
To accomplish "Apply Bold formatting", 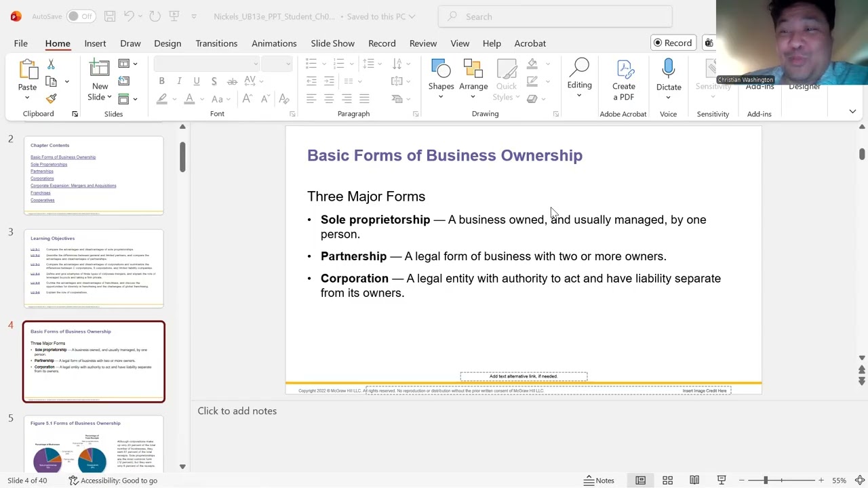I will [161, 81].
